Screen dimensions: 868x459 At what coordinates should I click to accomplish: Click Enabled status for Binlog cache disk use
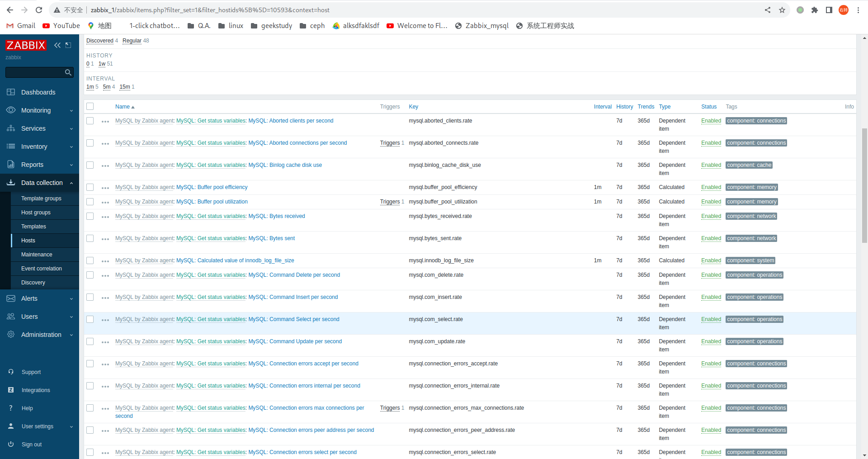click(711, 165)
